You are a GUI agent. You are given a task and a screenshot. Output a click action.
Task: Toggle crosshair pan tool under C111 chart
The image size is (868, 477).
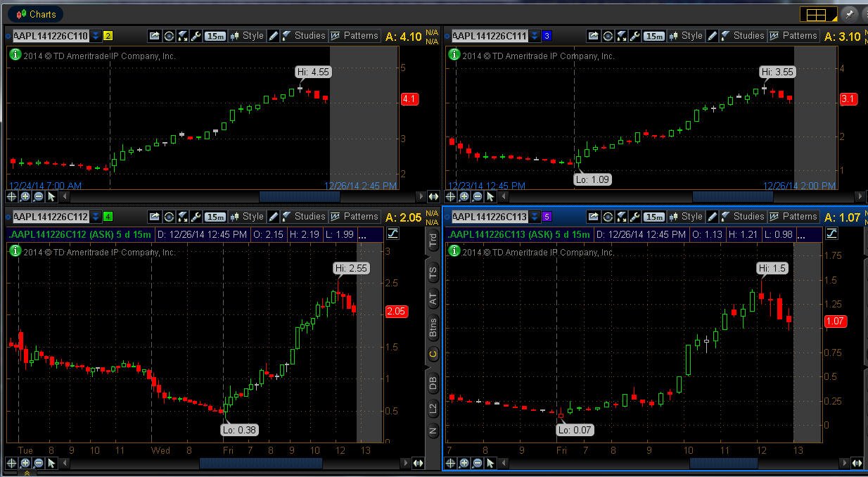450,197
